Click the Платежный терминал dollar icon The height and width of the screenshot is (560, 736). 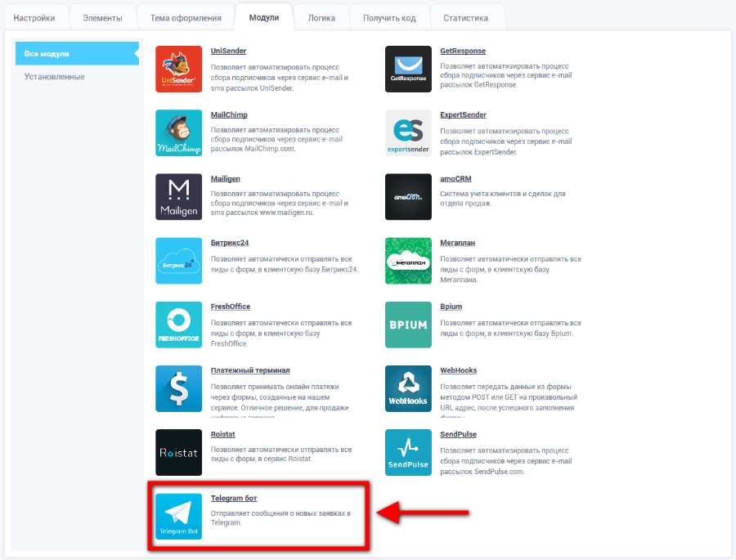(178, 388)
